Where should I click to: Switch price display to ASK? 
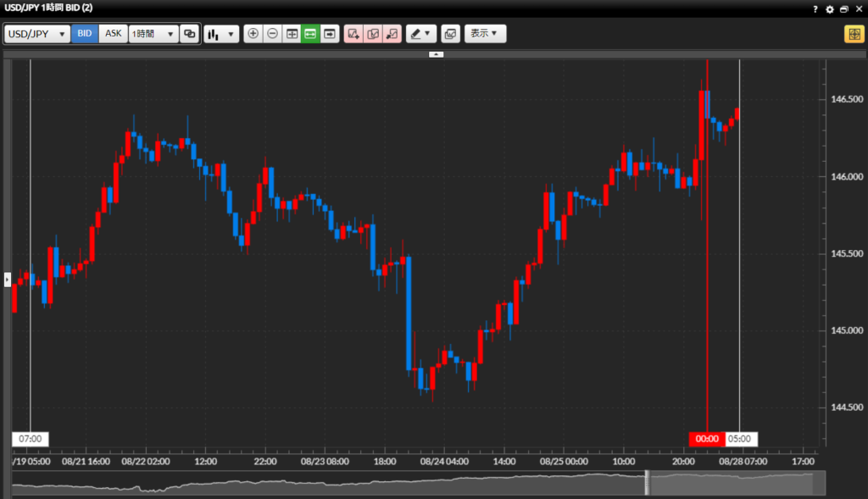pos(114,34)
